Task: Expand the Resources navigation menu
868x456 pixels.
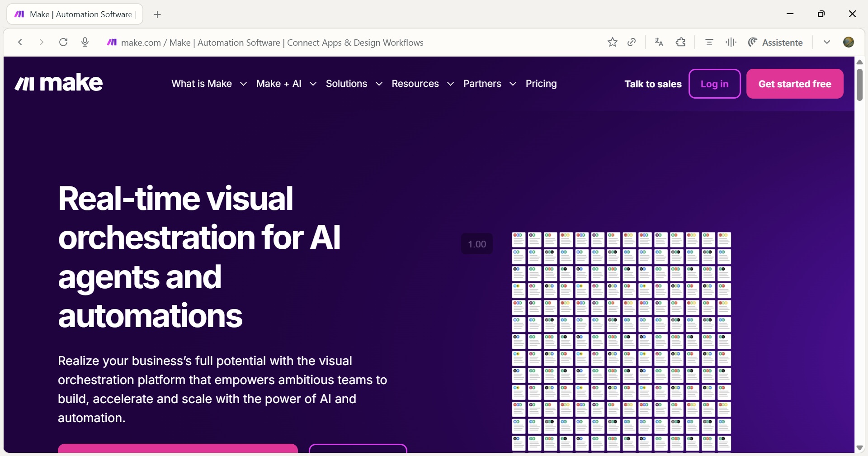Action: 422,84
